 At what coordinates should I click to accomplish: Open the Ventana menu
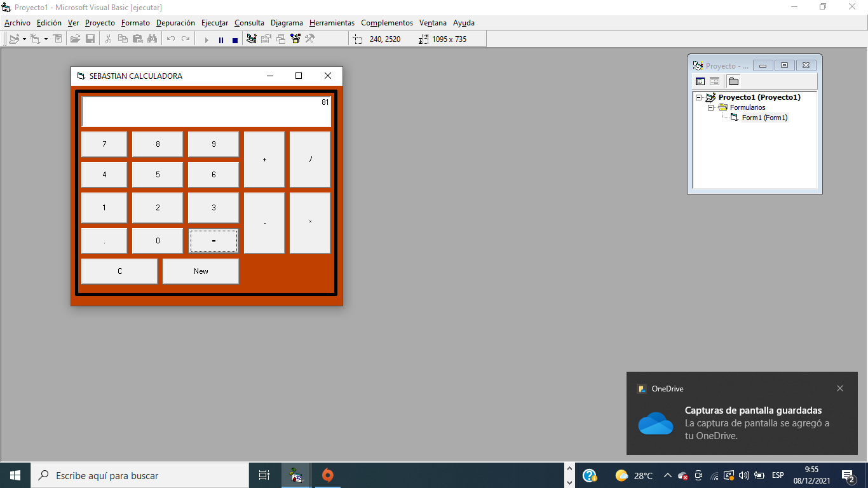433,23
